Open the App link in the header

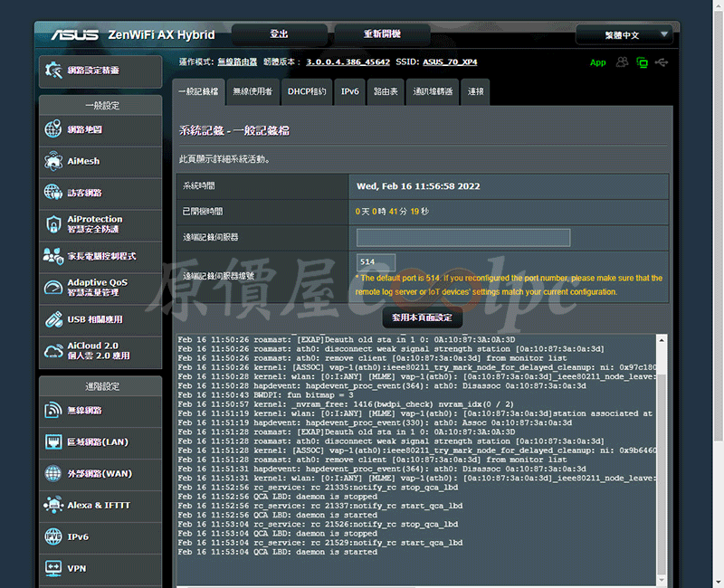click(597, 62)
